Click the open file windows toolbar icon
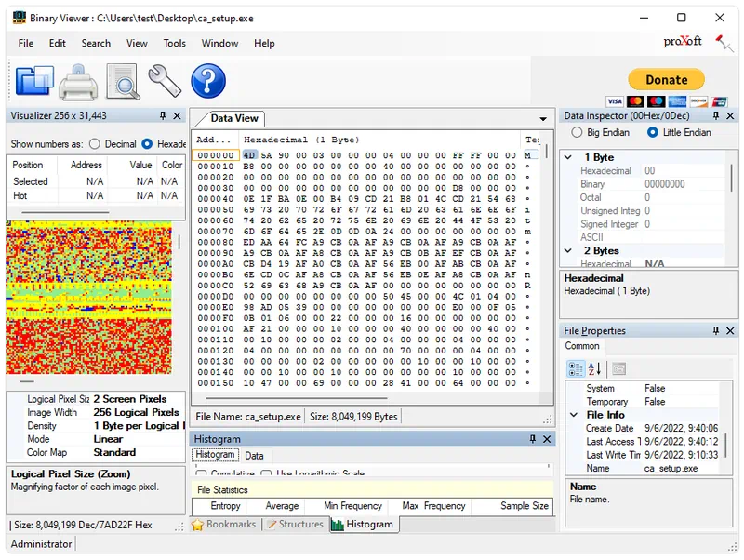 [34, 82]
